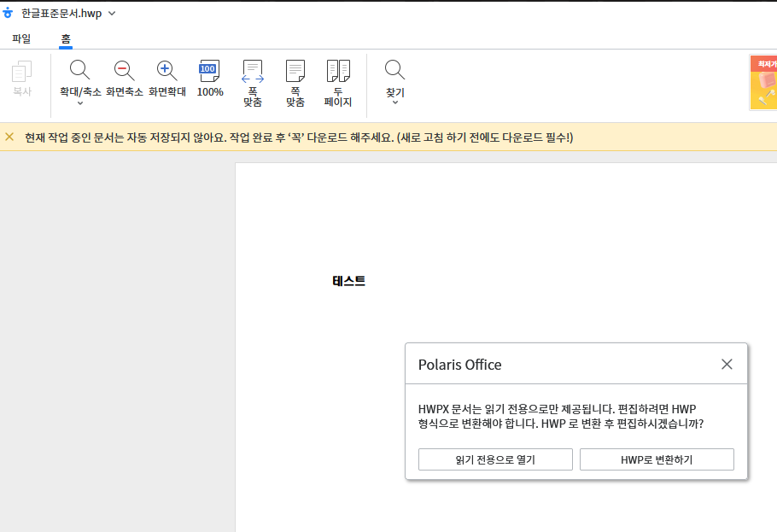This screenshot has width=777, height=532.
Task: Close the Polaris Office dialog
Action: [x=727, y=364]
